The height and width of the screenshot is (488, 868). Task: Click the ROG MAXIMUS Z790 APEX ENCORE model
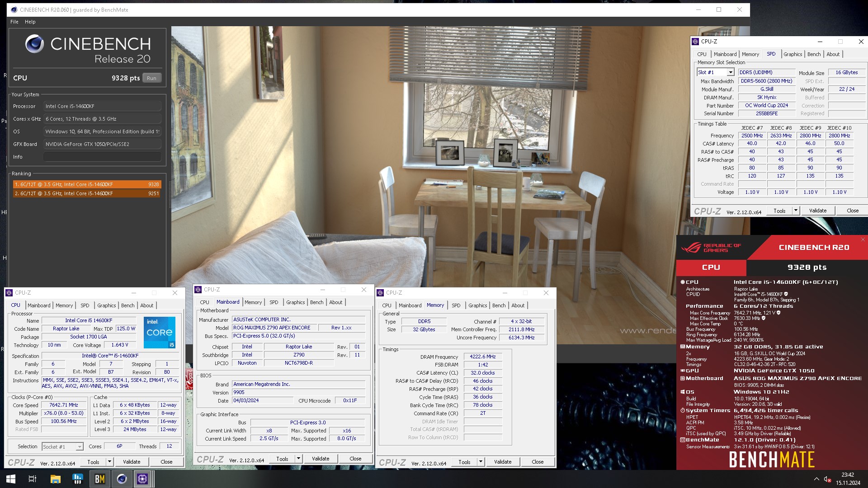coord(274,328)
